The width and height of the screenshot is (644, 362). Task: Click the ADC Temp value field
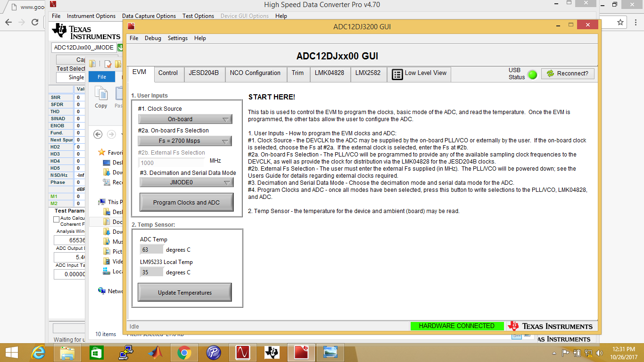[152, 249]
